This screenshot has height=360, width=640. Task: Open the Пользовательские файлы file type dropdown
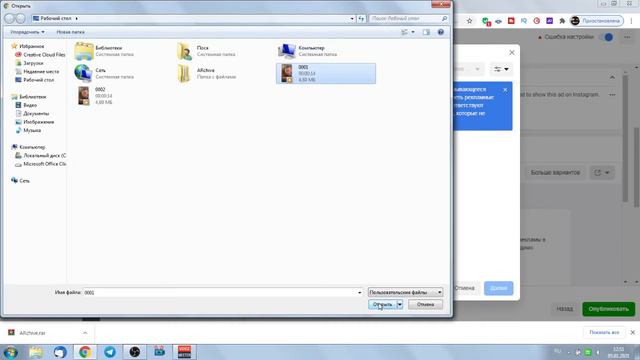405,292
